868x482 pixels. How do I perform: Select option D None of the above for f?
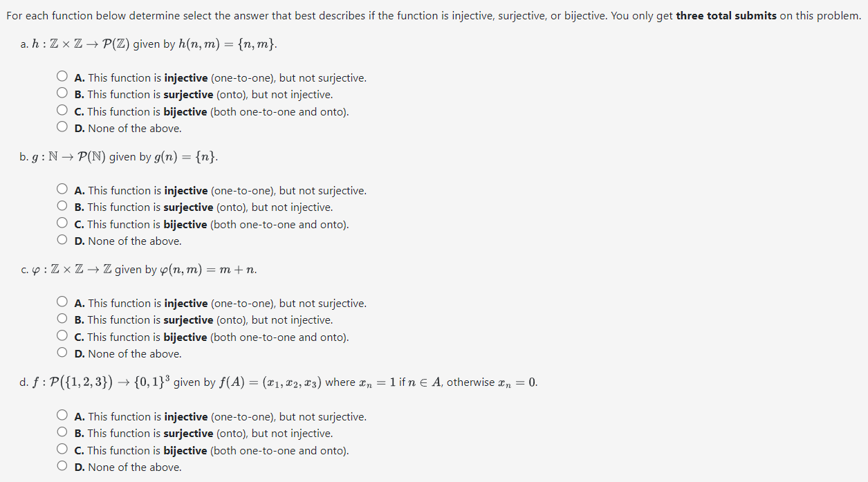point(62,464)
